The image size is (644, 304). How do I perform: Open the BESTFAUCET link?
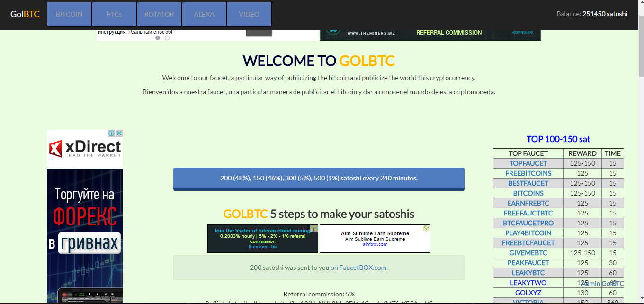pyautogui.click(x=528, y=183)
